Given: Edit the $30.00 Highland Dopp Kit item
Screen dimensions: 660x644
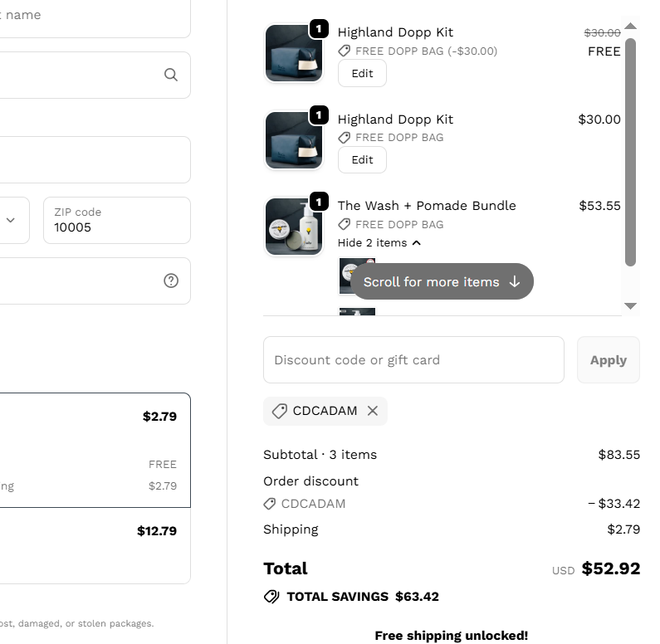Looking at the screenshot, I should coord(362,160).
